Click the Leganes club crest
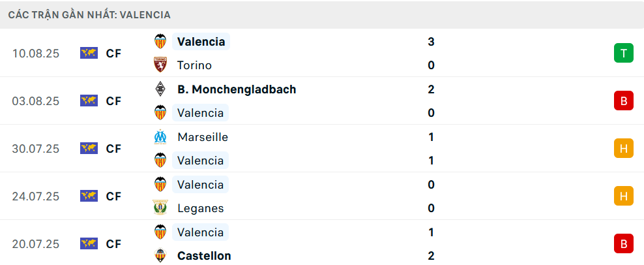The width and height of the screenshot is (644, 265). 160,208
